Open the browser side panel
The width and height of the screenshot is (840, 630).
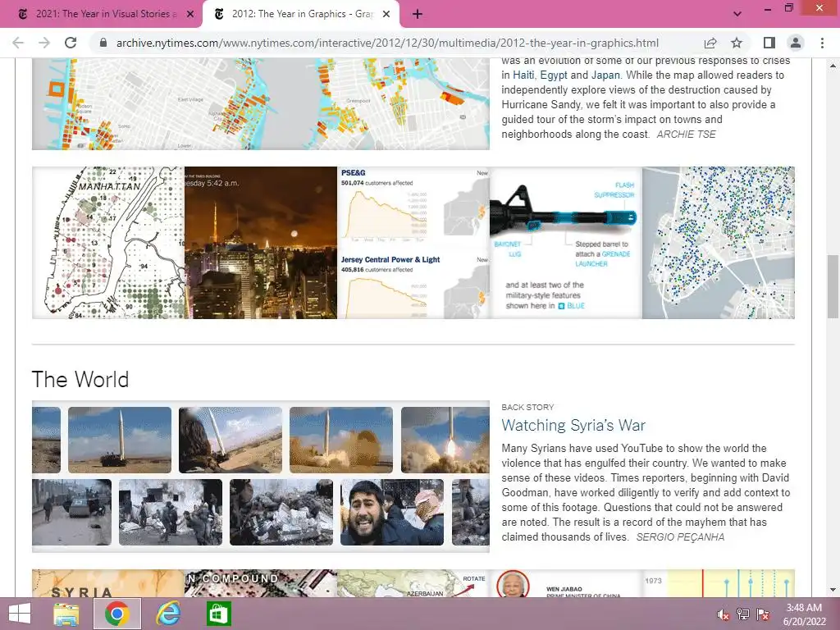click(x=769, y=43)
